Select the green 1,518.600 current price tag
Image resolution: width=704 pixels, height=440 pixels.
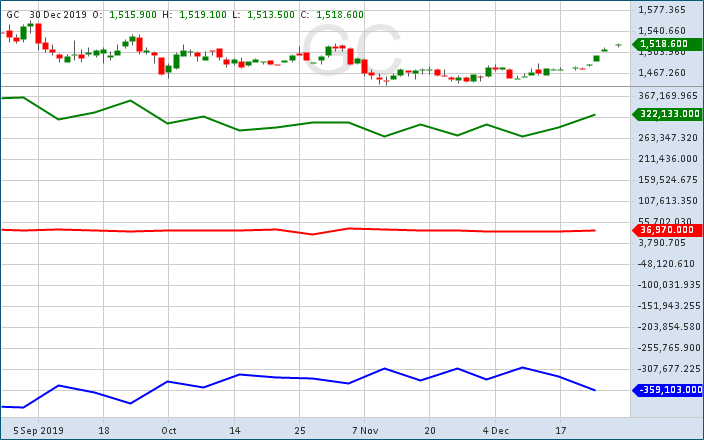(667, 44)
